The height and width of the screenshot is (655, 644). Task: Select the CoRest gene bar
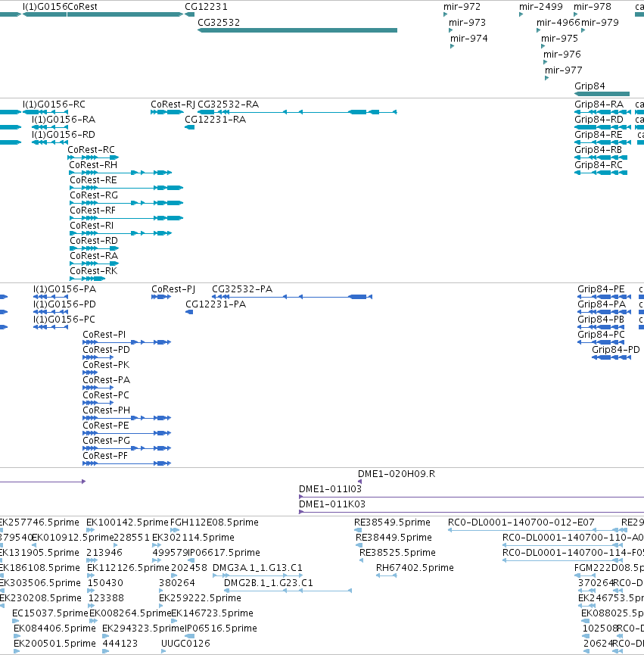pos(125,14)
